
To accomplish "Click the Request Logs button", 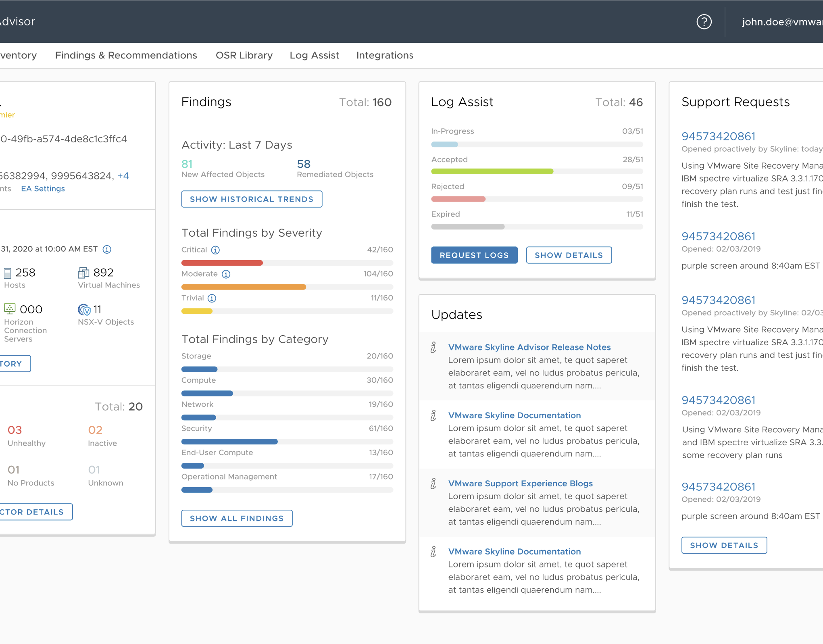I will tap(474, 255).
